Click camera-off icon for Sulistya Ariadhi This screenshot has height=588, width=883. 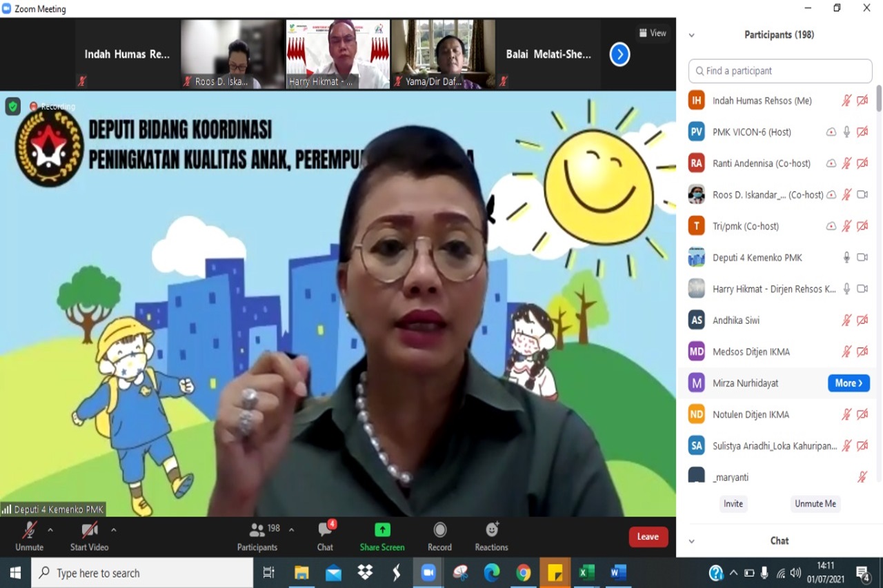(862, 446)
